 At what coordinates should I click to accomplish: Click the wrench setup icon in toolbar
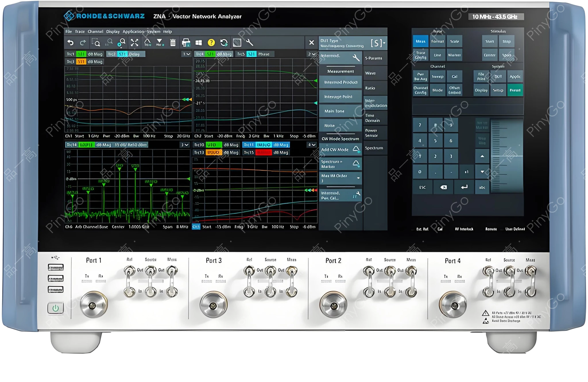tap(249, 43)
